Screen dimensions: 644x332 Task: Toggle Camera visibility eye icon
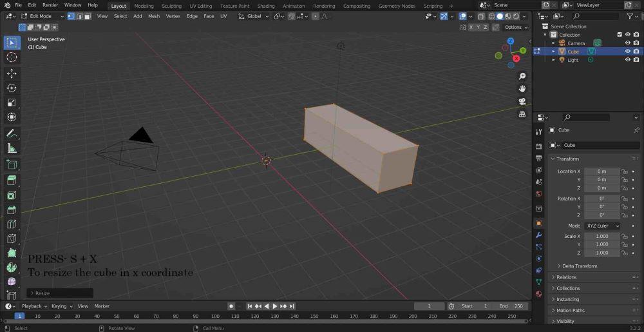pyautogui.click(x=627, y=43)
